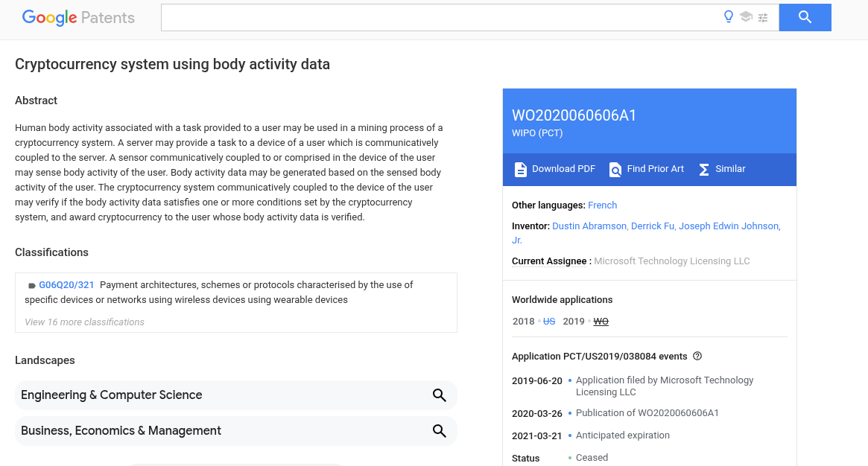Viewport: 868px width, 466px height.
Task: Click patent number WO2020060606A1 heading
Action: 574,115
